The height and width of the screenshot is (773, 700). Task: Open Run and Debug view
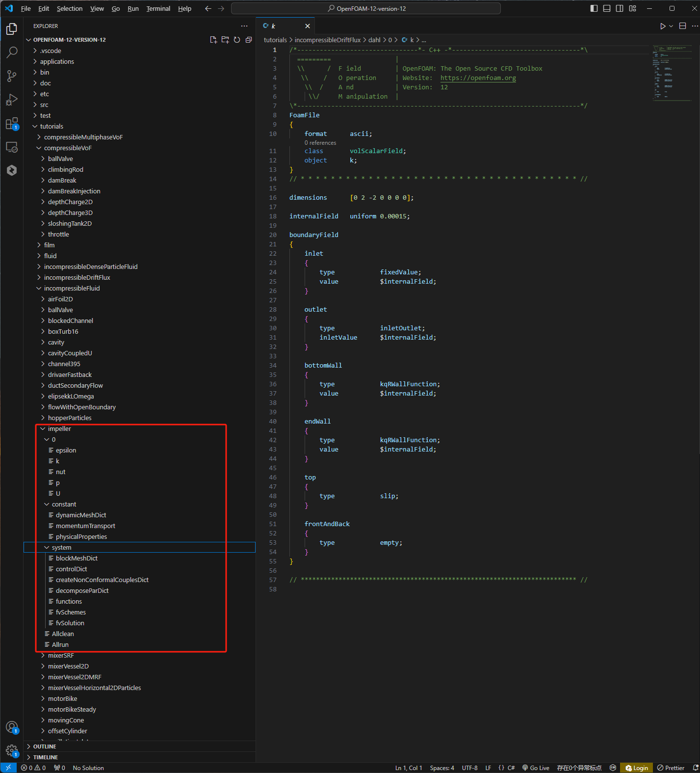[x=12, y=100]
